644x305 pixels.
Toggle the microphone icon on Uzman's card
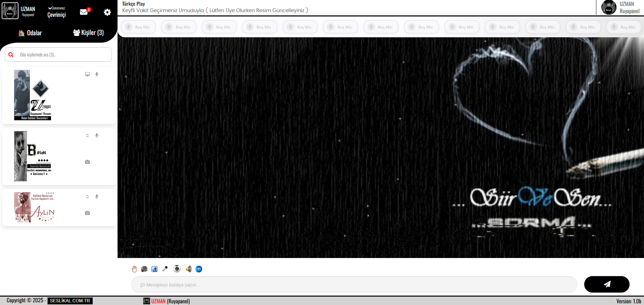[97, 74]
